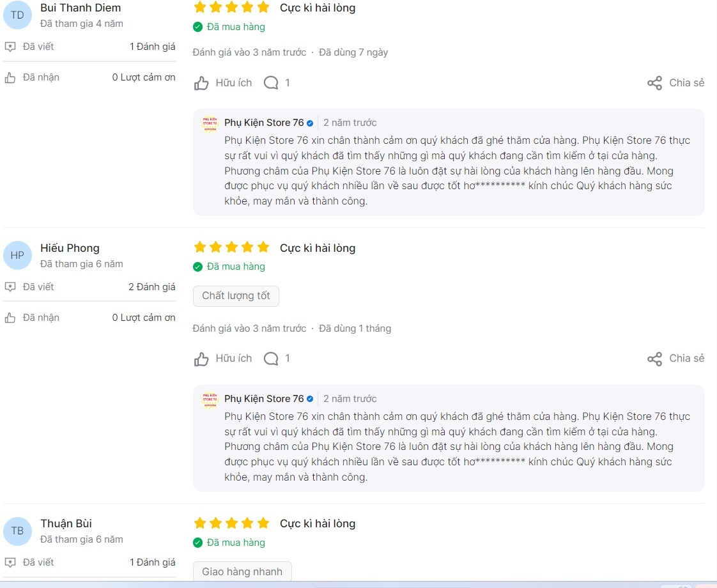Select the Chất lượng tốt tag
Viewport: 717px width, 588px height.
[236, 296]
